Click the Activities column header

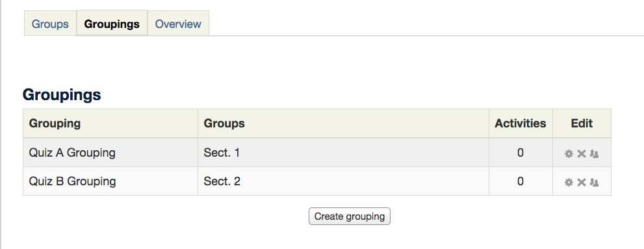(521, 124)
